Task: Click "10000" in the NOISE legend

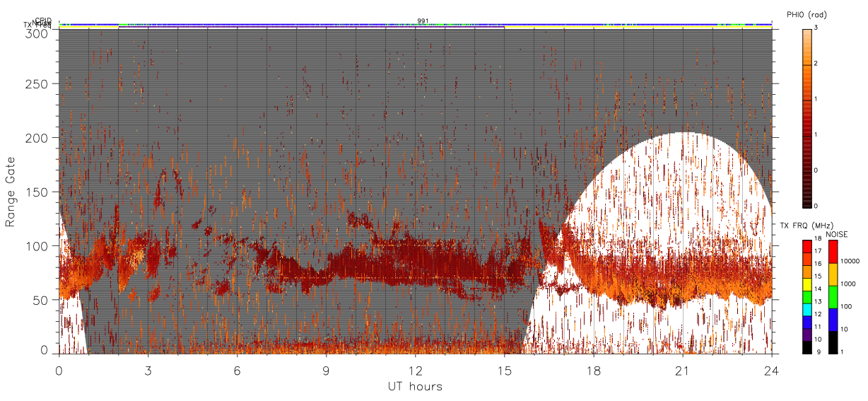Action: pyautogui.click(x=850, y=261)
